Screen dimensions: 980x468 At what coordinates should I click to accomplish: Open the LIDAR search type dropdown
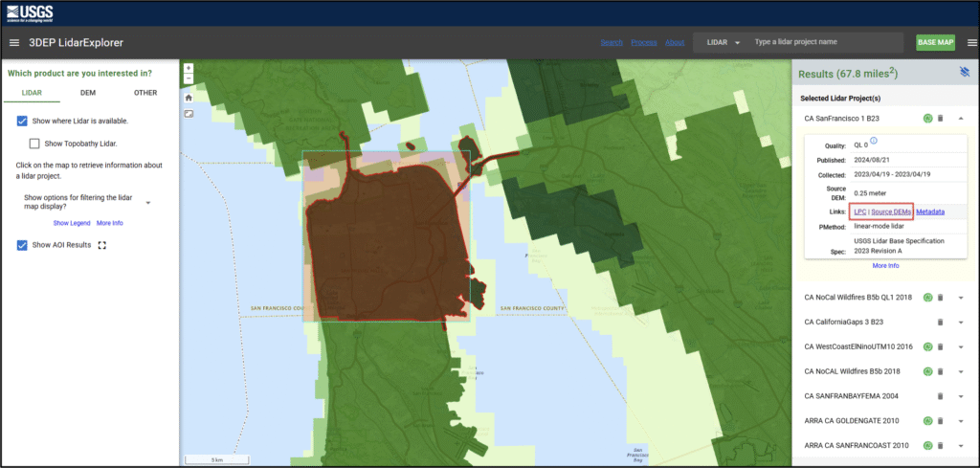[x=724, y=42]
